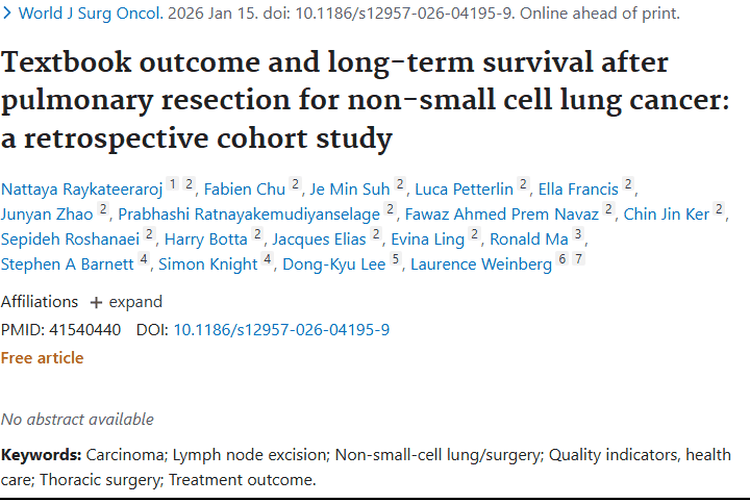
Task: Click author Sepideh Roshanaei
Action: (69, 239)
